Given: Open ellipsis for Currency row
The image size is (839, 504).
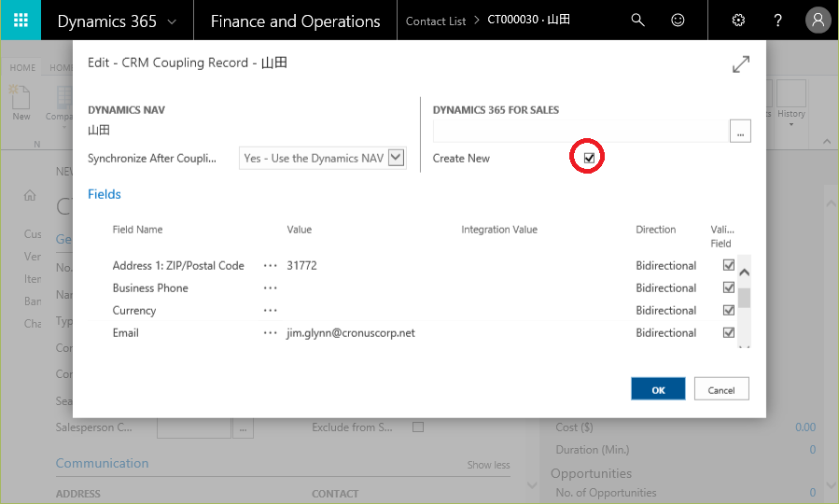Looking at the screenshot, I should click(271, 311).
